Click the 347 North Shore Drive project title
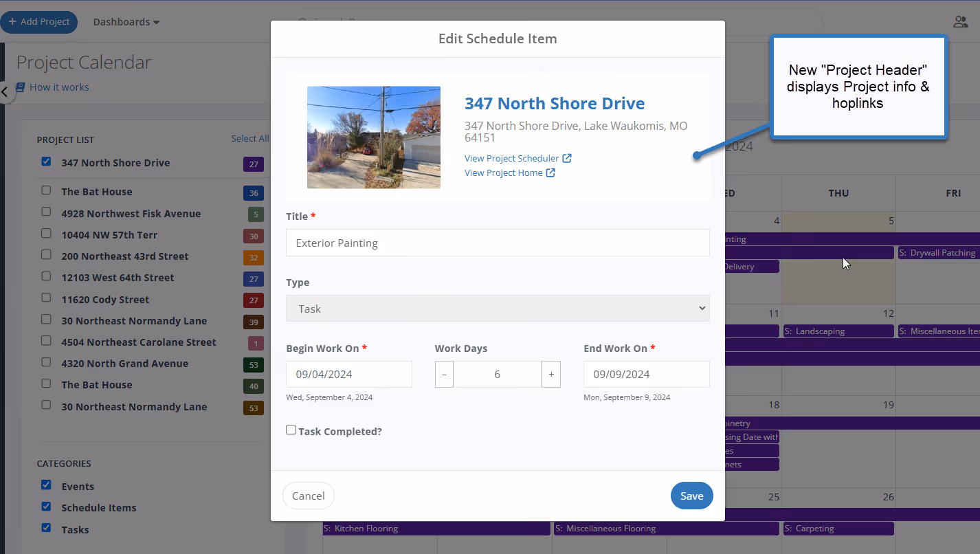 [x=555, y=104]
